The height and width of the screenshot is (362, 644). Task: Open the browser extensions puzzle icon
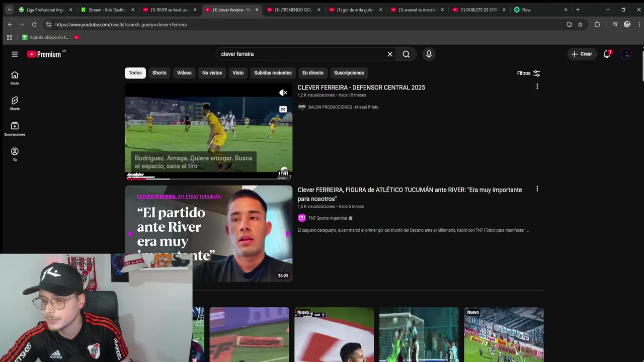point(597,24)
